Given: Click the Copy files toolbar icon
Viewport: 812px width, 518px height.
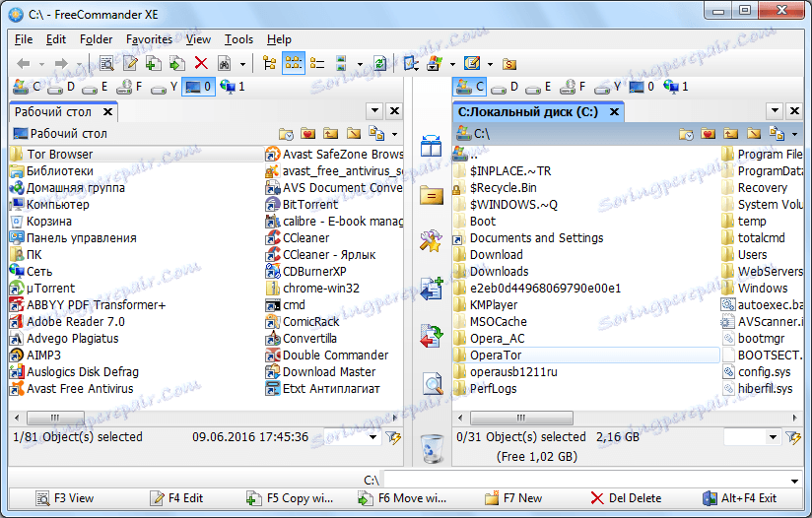Looking at the screenshot, I should pos(154,64).
